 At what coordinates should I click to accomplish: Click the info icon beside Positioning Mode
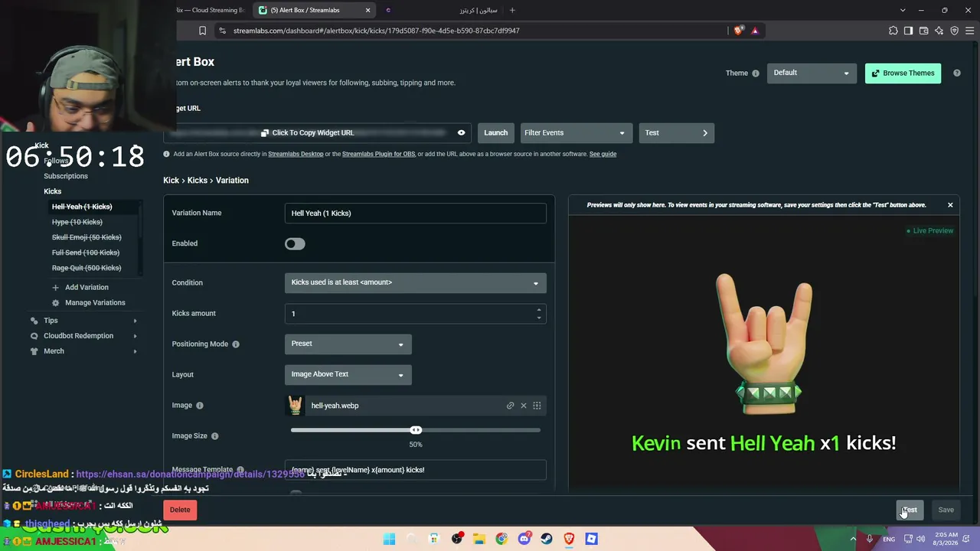[x=236, y=344]
